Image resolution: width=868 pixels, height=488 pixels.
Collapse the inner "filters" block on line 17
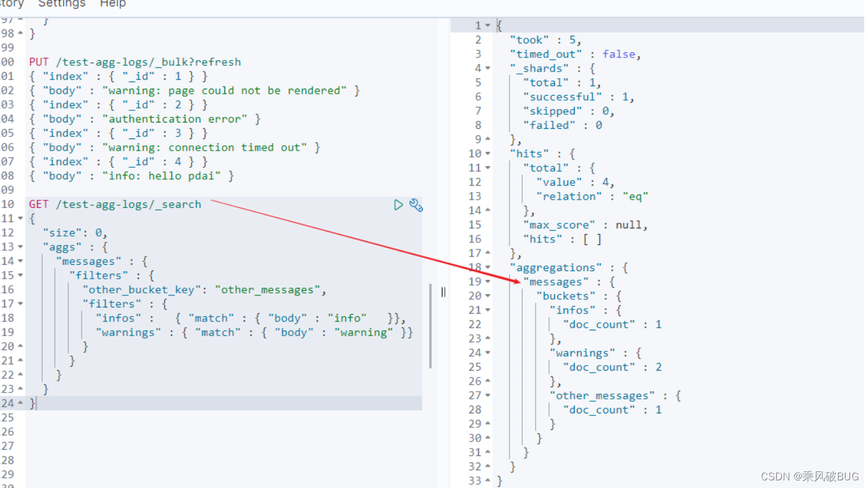[20, 304]
